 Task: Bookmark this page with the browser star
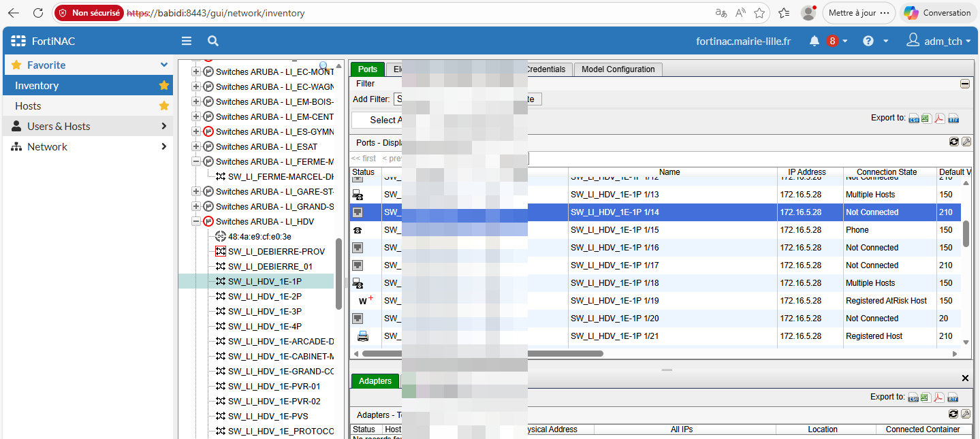(x=760, y=13)
